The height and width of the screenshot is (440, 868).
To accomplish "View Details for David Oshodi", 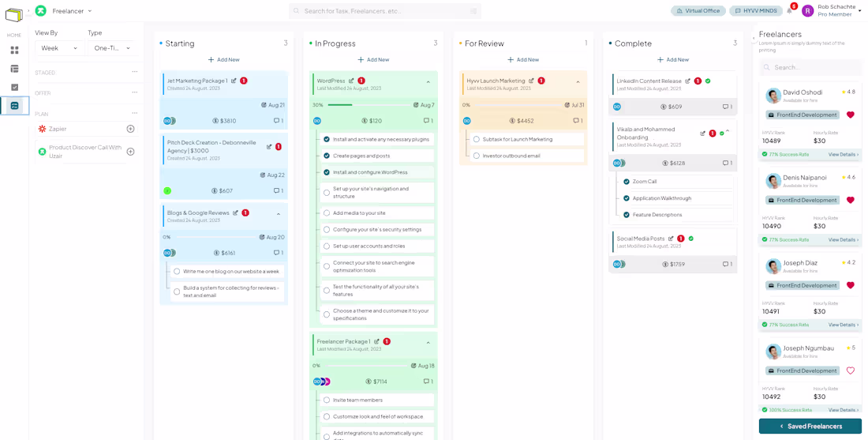I will [x=843, y=155].
